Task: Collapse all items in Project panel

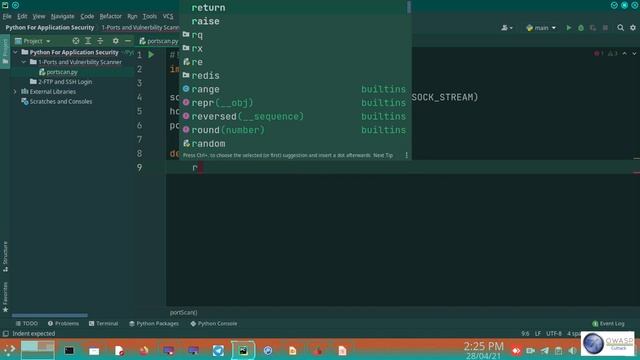Action: (x=100, y=41)
